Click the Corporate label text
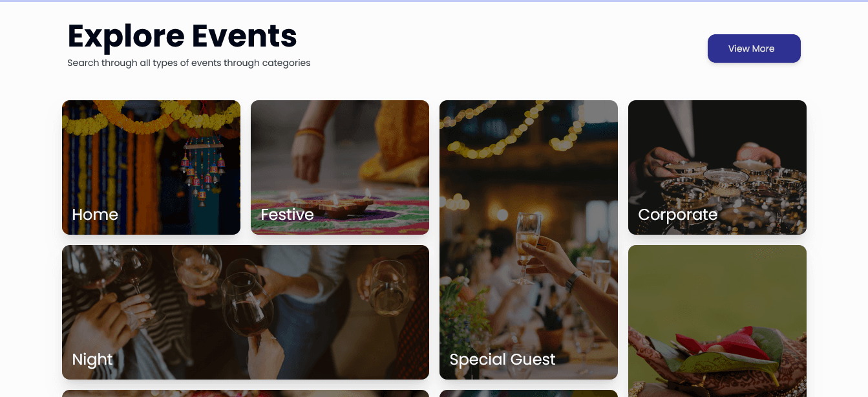Viewport: 868px width, 397px height. (677, 214)
